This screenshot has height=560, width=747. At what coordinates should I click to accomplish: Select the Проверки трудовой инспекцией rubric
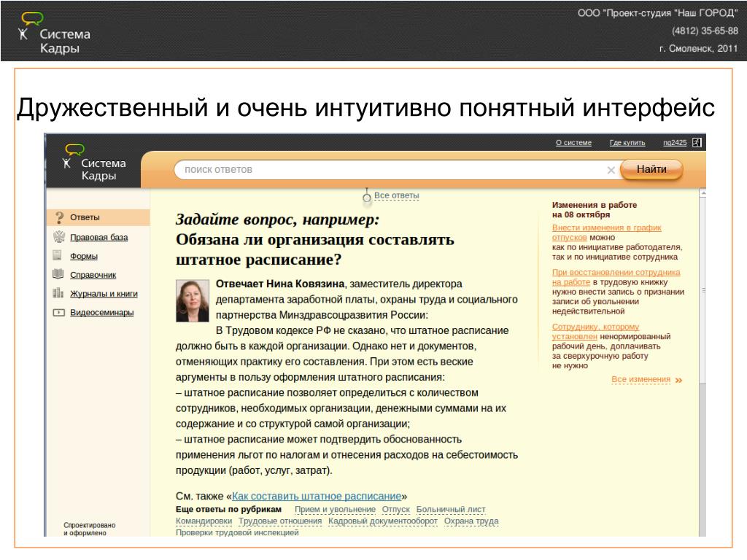click(x=237, y=532)
